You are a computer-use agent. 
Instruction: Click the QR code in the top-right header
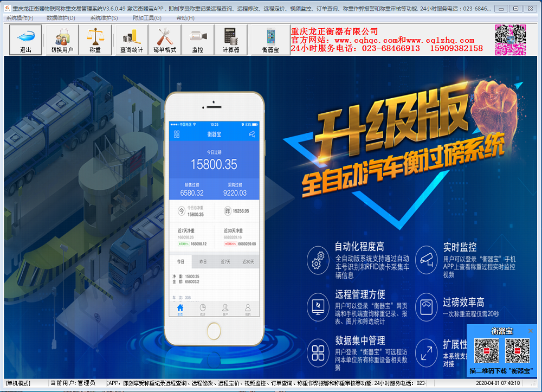pyautogui.click(x=511, y=40)
